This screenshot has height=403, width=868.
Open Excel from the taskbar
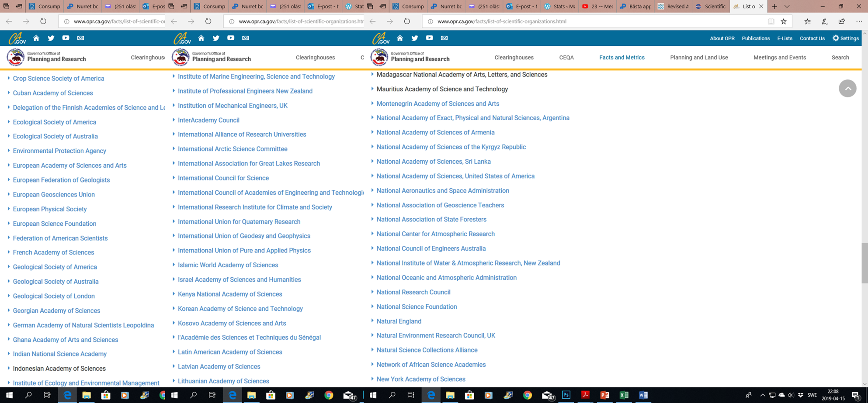624,395
